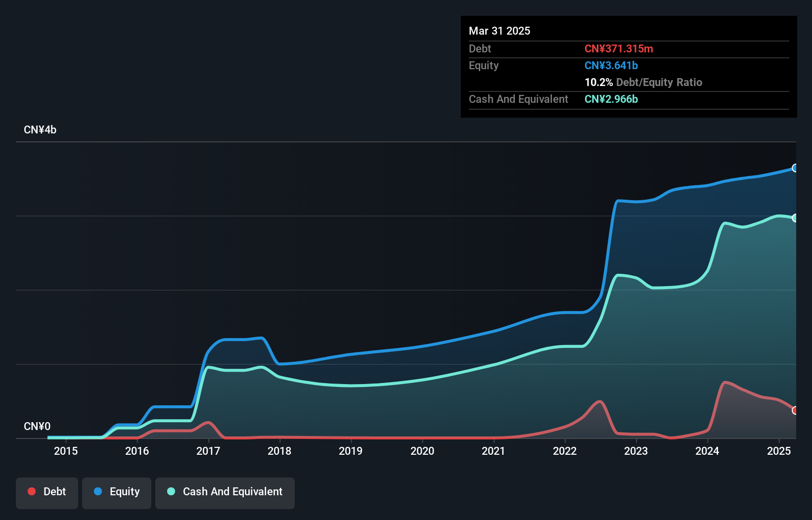812x520 pixels.
Task: Click the blue Equity legend dot
Action: tap(98, 491)
